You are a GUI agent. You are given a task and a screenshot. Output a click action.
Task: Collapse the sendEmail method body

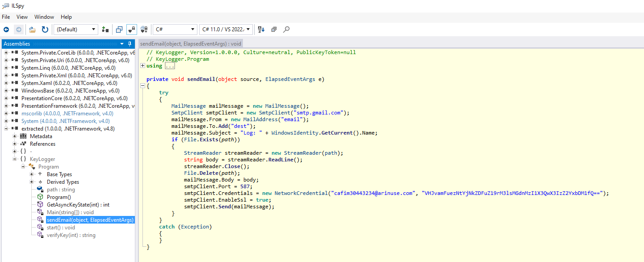click(x=142, y=86)
